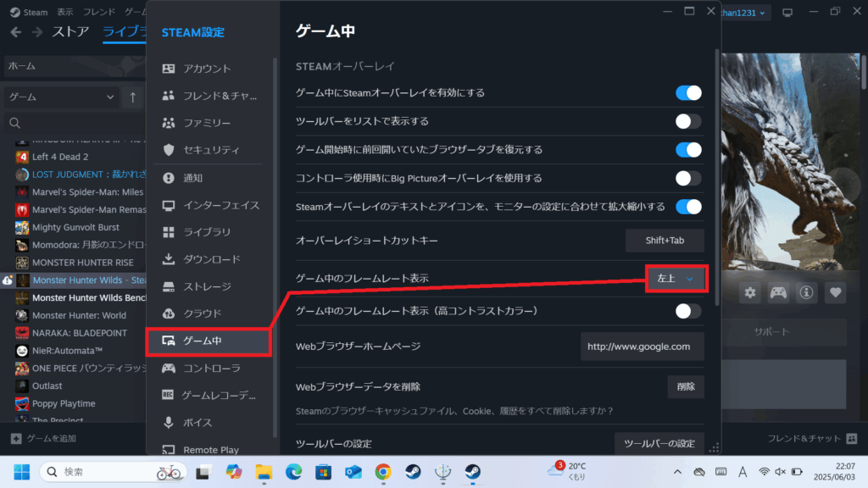Click the http://www.google.com homepage field
This screenshot has width=868, height=488.
tap(643, 347)
